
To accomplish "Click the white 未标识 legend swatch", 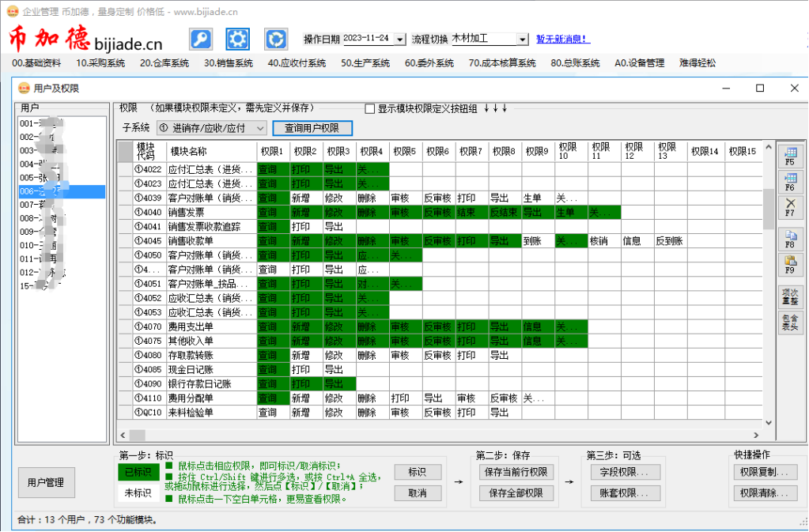I will pyautogui.click(x=138, y=492).
